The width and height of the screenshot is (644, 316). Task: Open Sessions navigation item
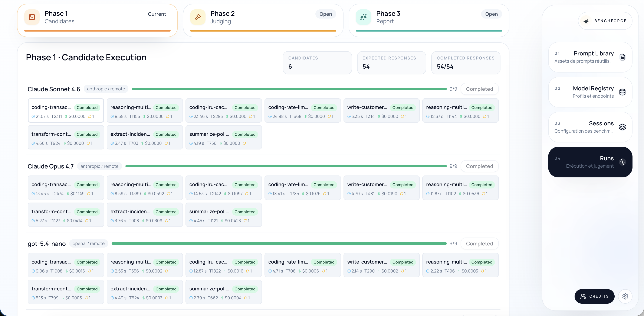[590, 127]
